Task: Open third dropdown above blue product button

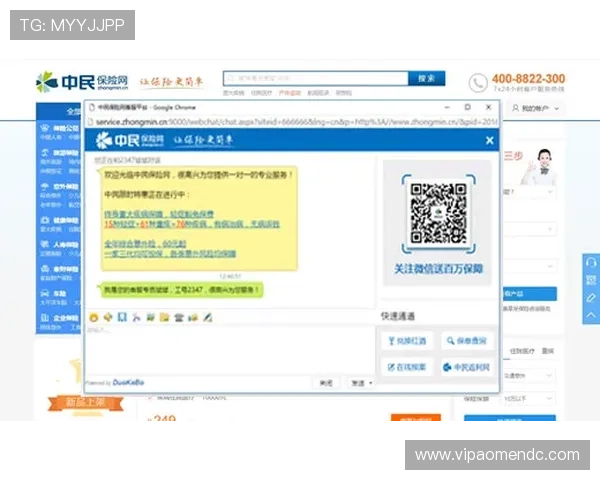Action: click(x=529, y=266)
